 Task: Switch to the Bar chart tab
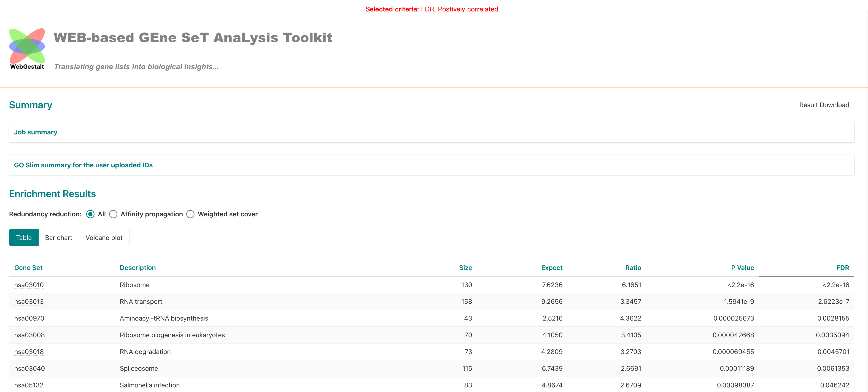click(x=59, y=237)
